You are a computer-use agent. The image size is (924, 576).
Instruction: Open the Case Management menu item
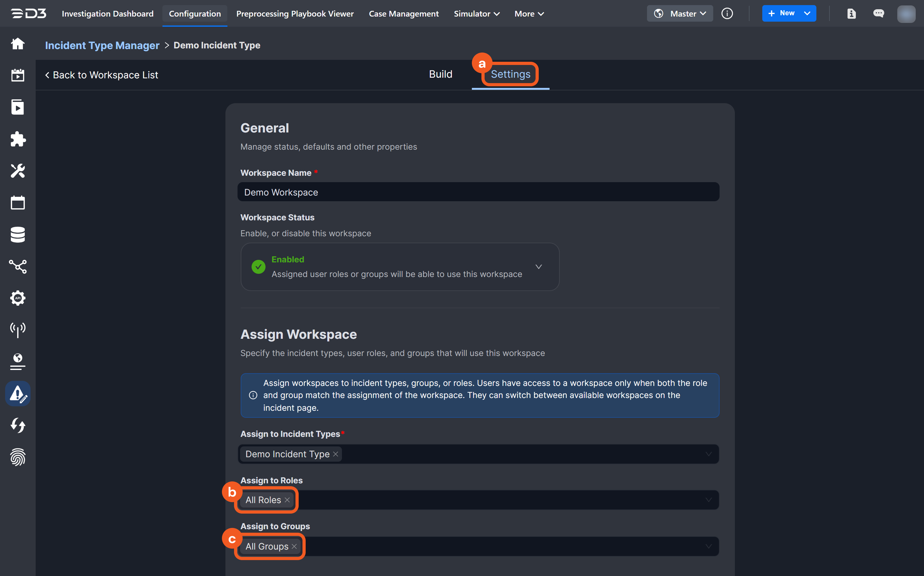click(x=403, y=14)
